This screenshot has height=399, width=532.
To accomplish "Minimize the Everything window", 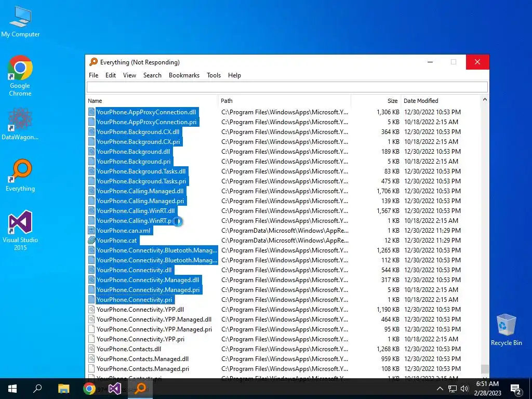I will coord(430,62).
